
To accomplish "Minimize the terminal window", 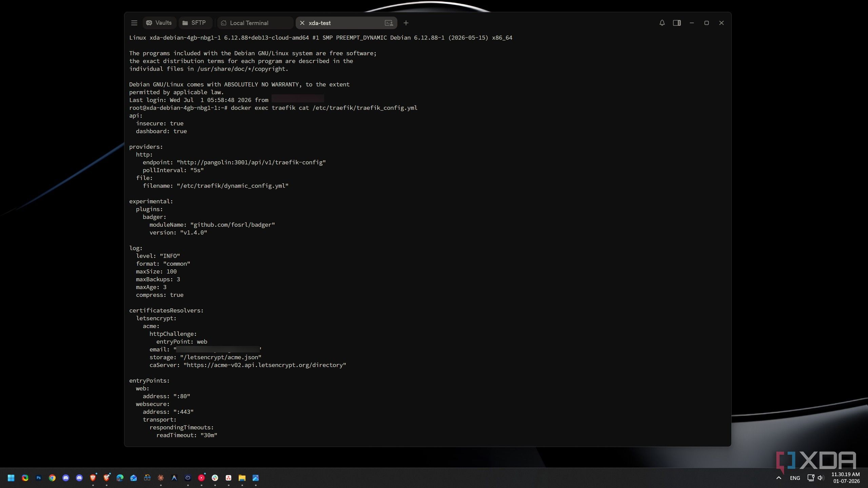I will click(692, 23).
